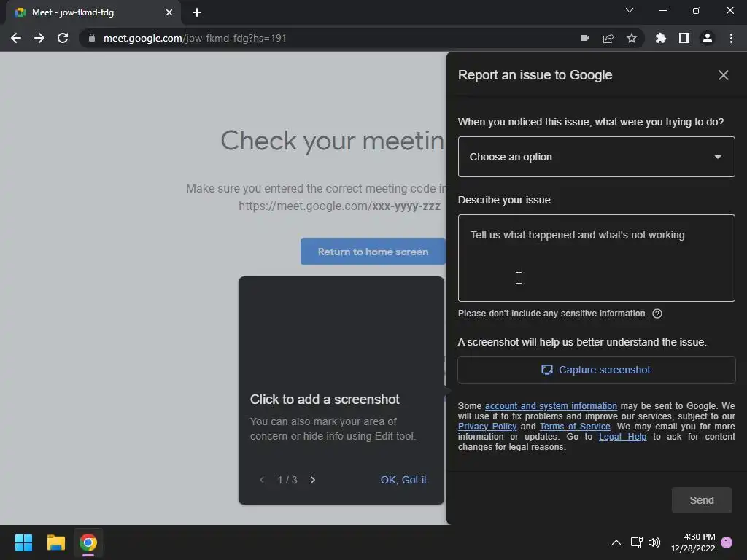Share this page via the share icon
Image resolution: width=747 pixels, height=560 pixels.
click(x=608, y=38)
